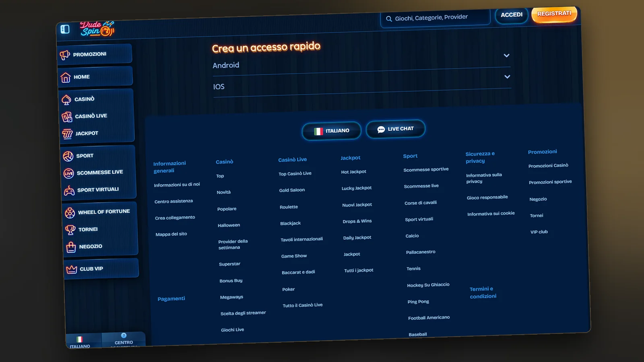Open the Megaways link
Image resolution: width=644 pixels, height=362 pixels.
pyautogui.click(x=231, y=297)
